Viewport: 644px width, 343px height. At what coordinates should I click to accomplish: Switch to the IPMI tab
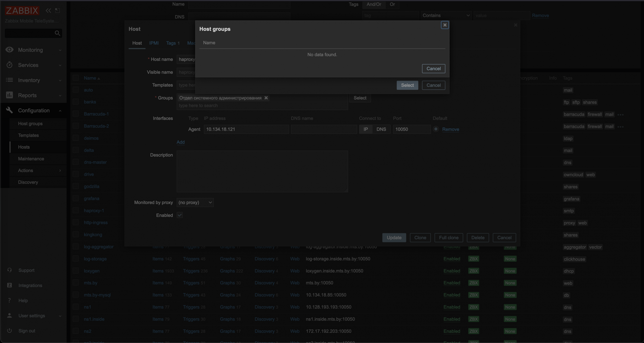[x=154, y=43]
